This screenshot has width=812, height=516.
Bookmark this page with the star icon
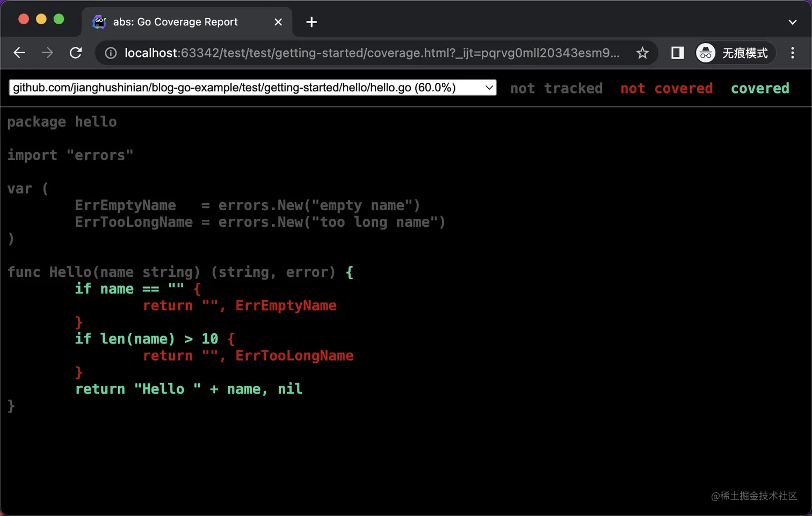tap(642, 53)
